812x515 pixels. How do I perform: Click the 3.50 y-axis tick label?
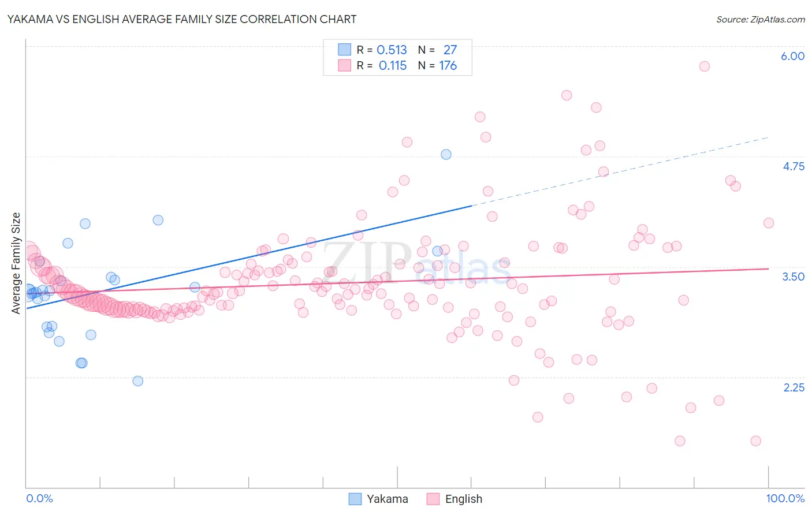794,277
